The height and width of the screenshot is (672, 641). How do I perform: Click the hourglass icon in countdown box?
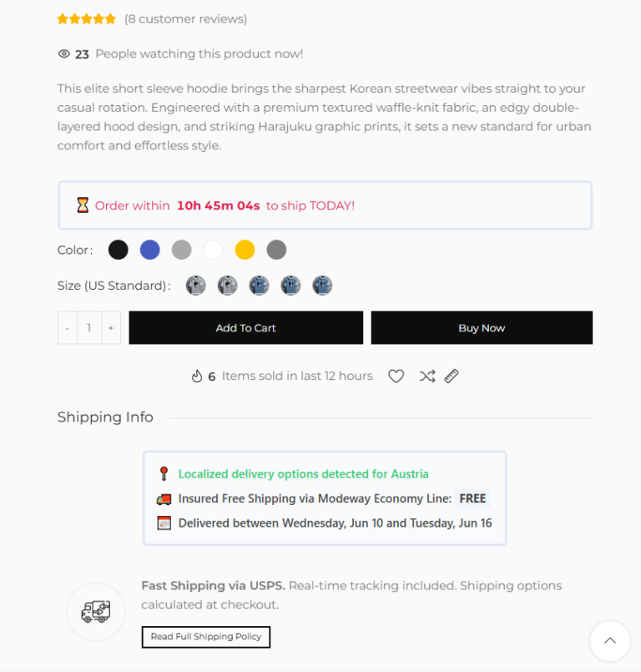pos(83,205)
